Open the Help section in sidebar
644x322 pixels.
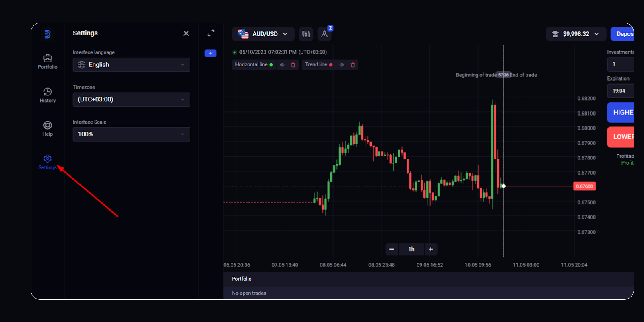click(x=47, y=128)
